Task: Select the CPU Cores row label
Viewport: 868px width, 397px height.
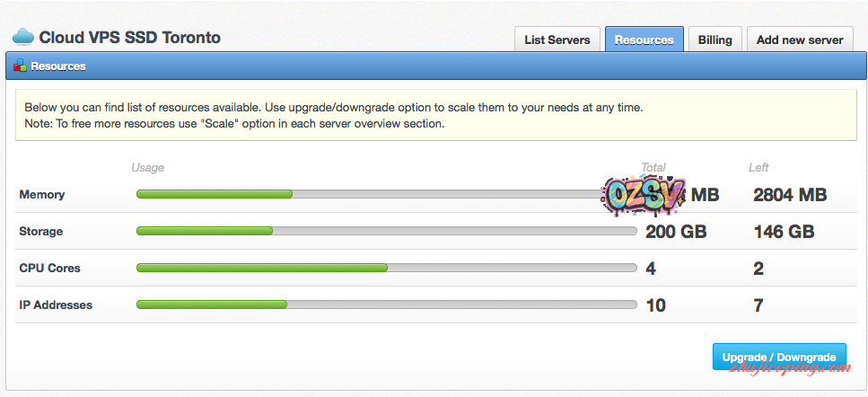Action: (49, 268)
